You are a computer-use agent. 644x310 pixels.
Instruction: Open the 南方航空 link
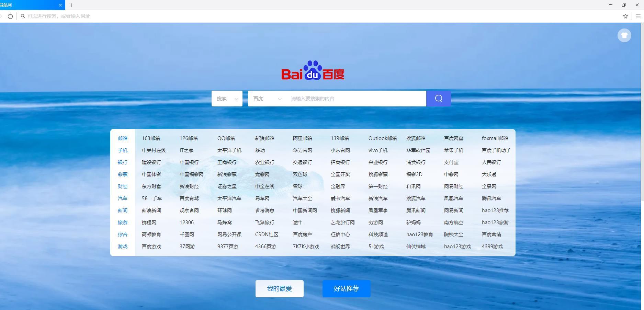454,222
